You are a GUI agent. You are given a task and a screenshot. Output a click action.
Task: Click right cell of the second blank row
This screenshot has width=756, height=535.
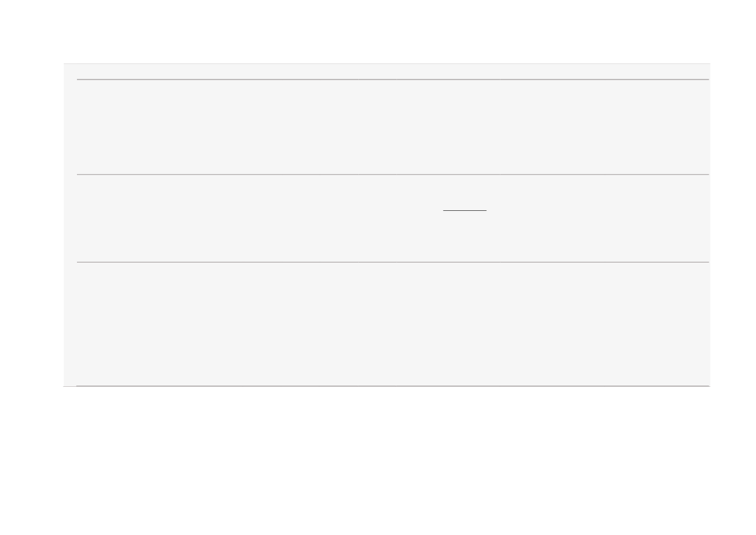point(605,218)
